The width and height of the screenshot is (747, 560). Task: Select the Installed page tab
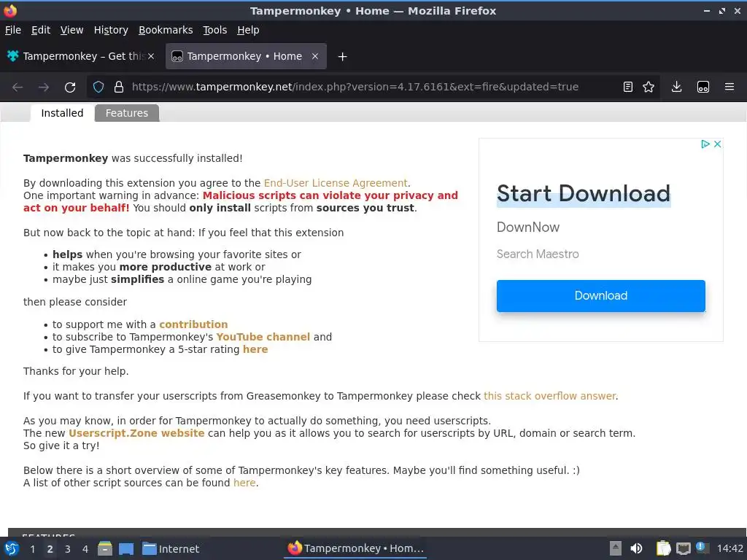pyautogui.click(x=62, y=113)
